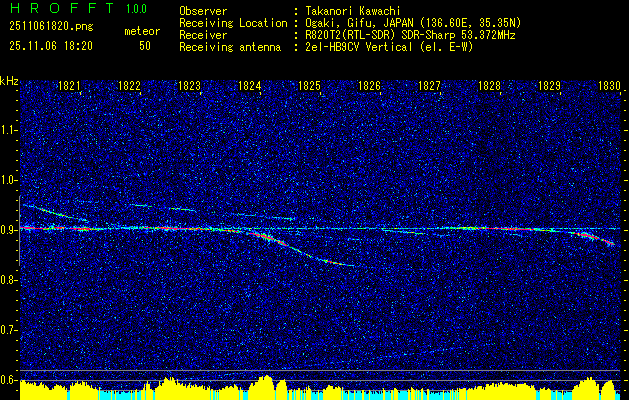Click the 1822 time marker

click(x=130, y=85)
